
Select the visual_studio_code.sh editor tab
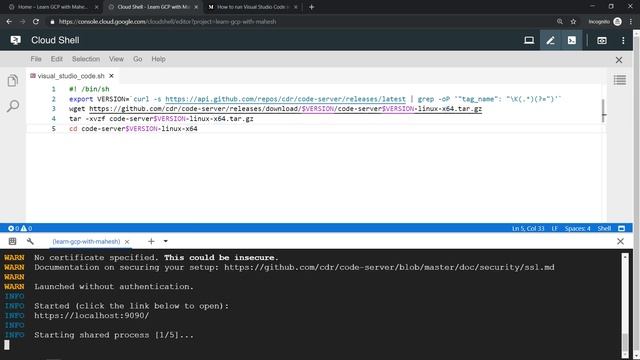click(x=71, y=76)
